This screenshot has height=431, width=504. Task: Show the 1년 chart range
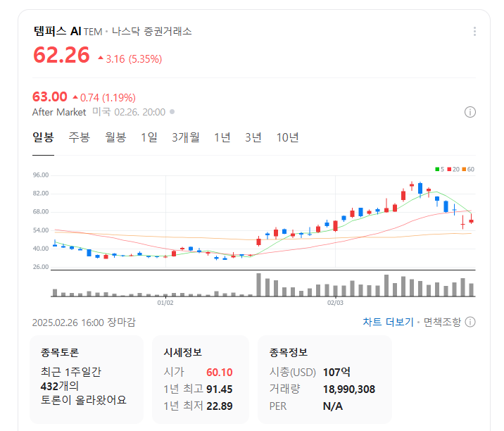click(x=222, y=137)
